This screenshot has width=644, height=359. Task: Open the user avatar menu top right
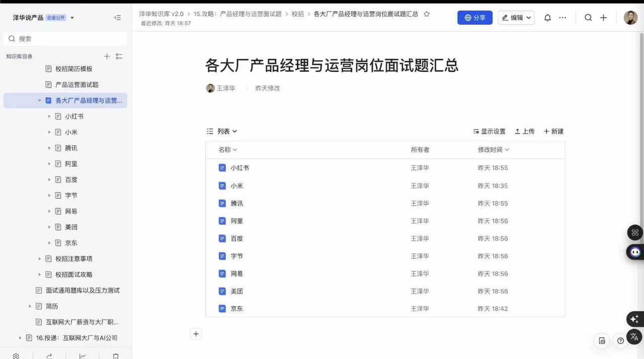630,18
